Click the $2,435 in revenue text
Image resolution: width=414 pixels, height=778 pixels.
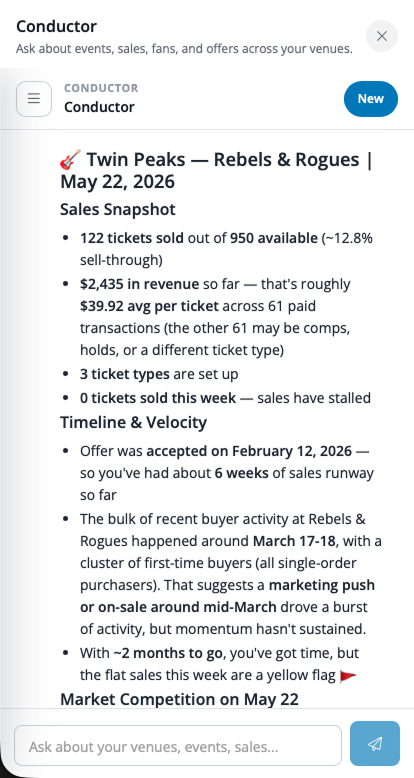click(x=139, y=284)
